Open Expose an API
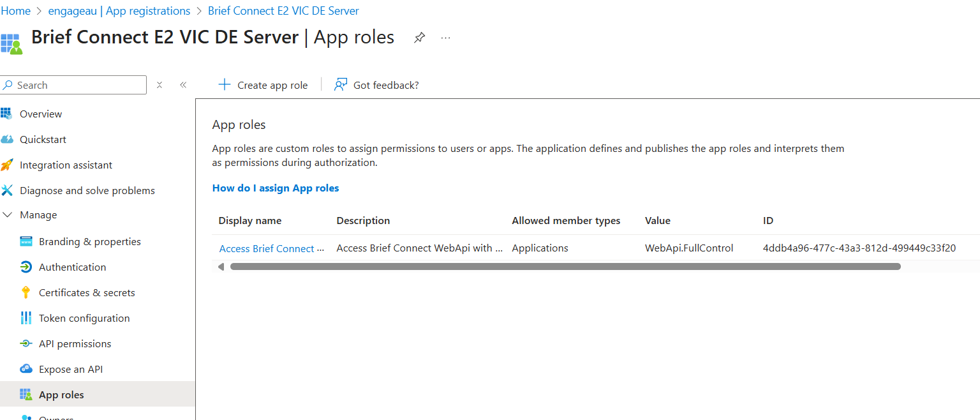This screenshot has height=420, width=980. tap(71, 369)
